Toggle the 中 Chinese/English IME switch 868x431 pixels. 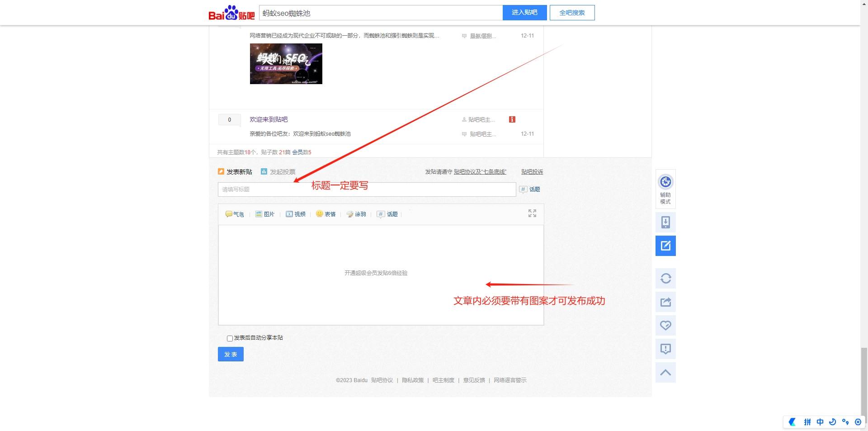(820, 422)
